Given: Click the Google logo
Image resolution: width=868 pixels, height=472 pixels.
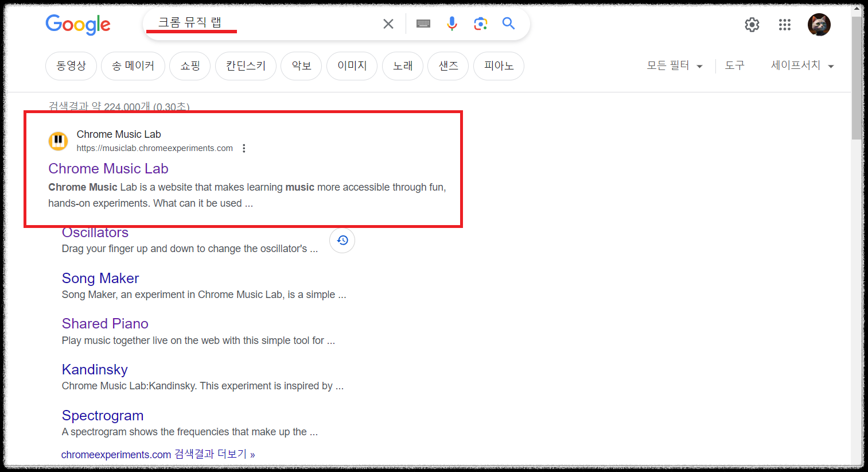Looking at the screenshot, I should (78, 24).
